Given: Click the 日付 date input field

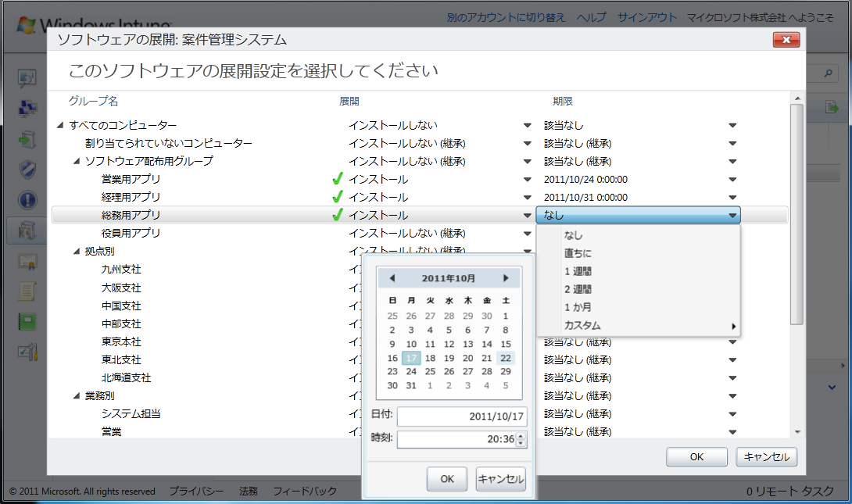Looking at the screenshot, I should tap(461, 417).
